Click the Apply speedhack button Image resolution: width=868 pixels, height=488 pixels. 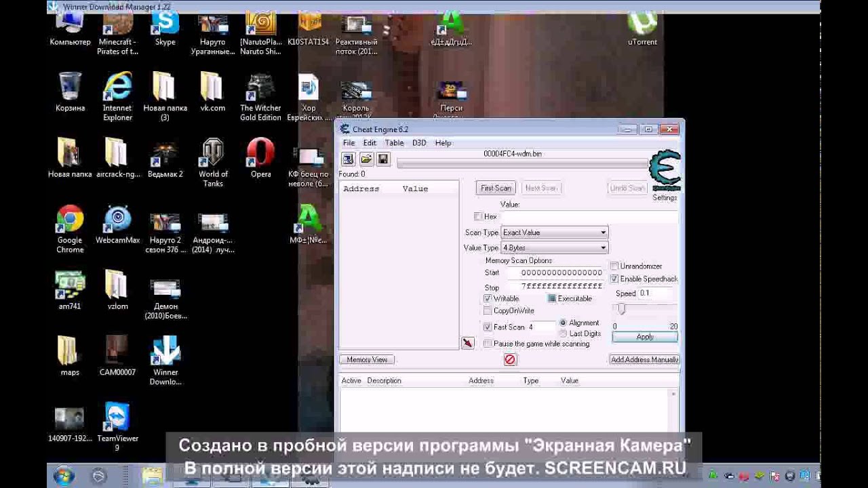click(645, 337)
